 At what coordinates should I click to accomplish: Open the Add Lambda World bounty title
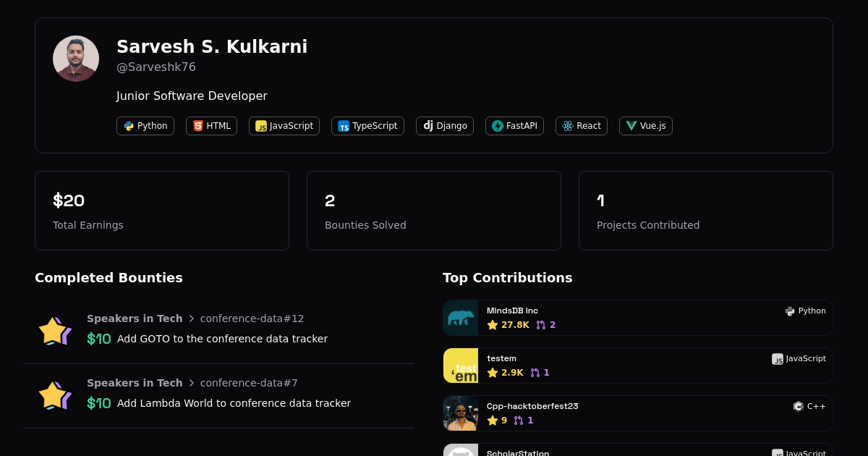234,403
